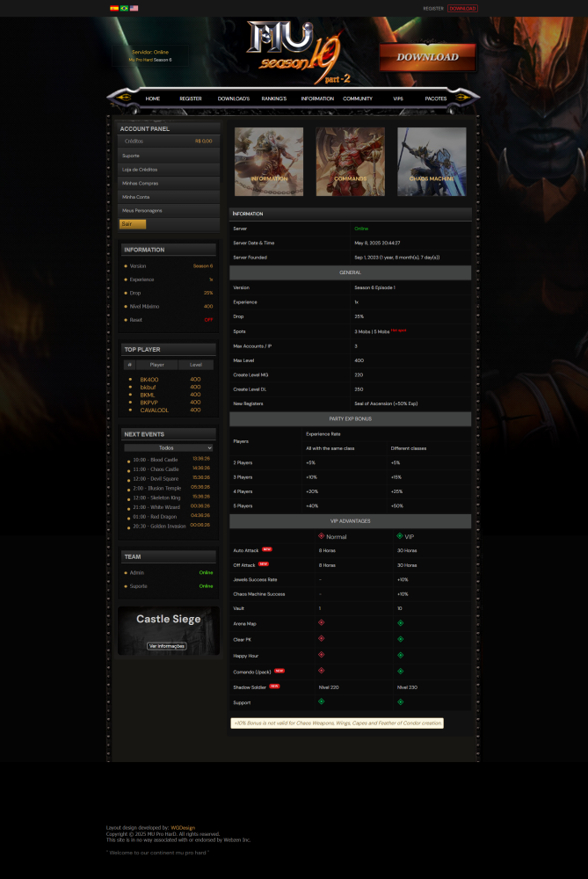The width and height of the screenshot is (588, 879).
Task: Click green diamond icon in Clear PK row
Action: (400, 639)
